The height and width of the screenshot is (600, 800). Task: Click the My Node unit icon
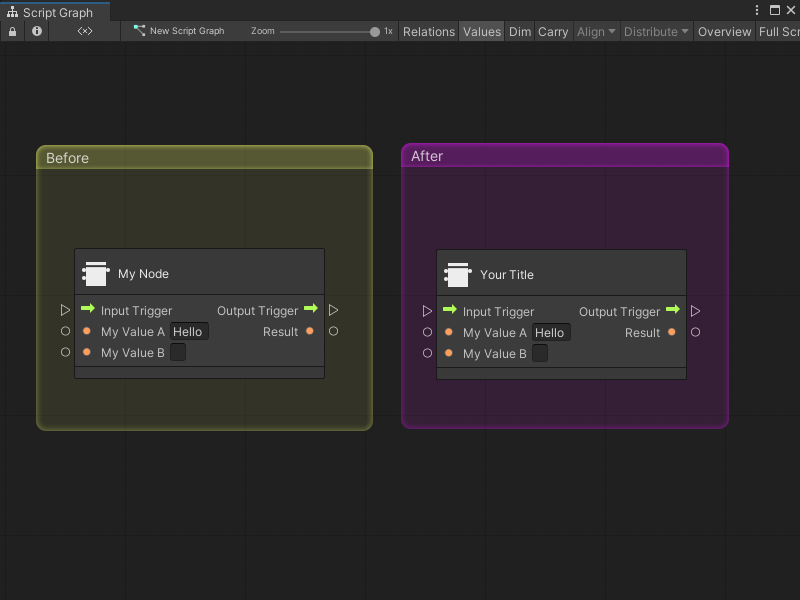[96, 274]
